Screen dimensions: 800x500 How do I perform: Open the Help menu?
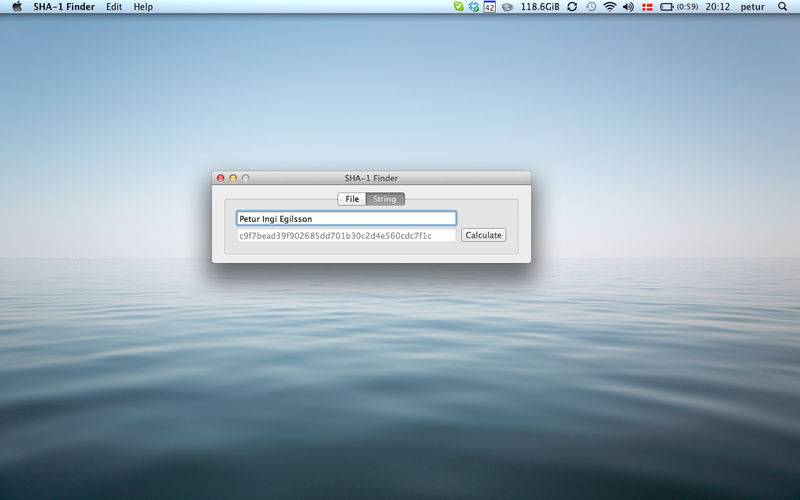(143, 7)
